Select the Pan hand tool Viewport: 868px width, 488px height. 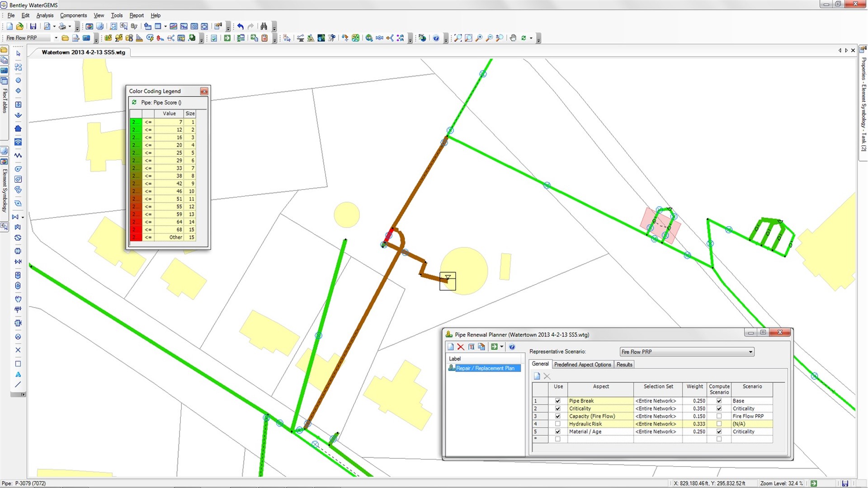(513, 38)
